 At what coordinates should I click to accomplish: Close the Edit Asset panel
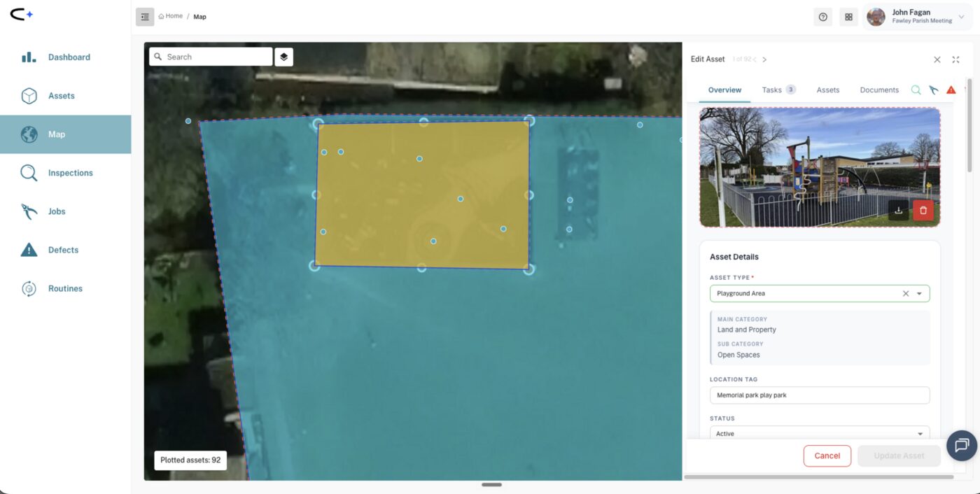(x=937, y=59)
